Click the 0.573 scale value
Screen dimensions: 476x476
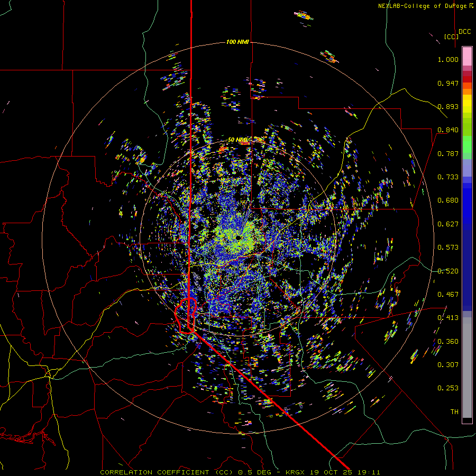point(448,248)
